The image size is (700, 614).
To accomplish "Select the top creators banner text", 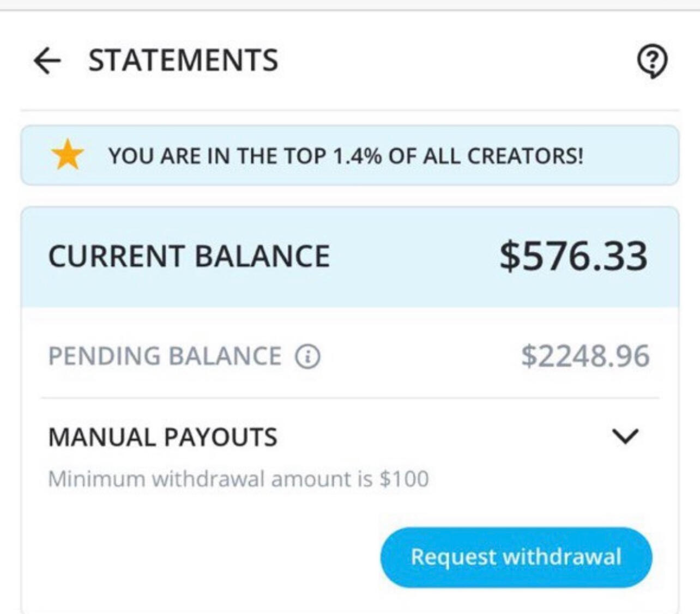I will pyautogui.click(x=346, y=156).
